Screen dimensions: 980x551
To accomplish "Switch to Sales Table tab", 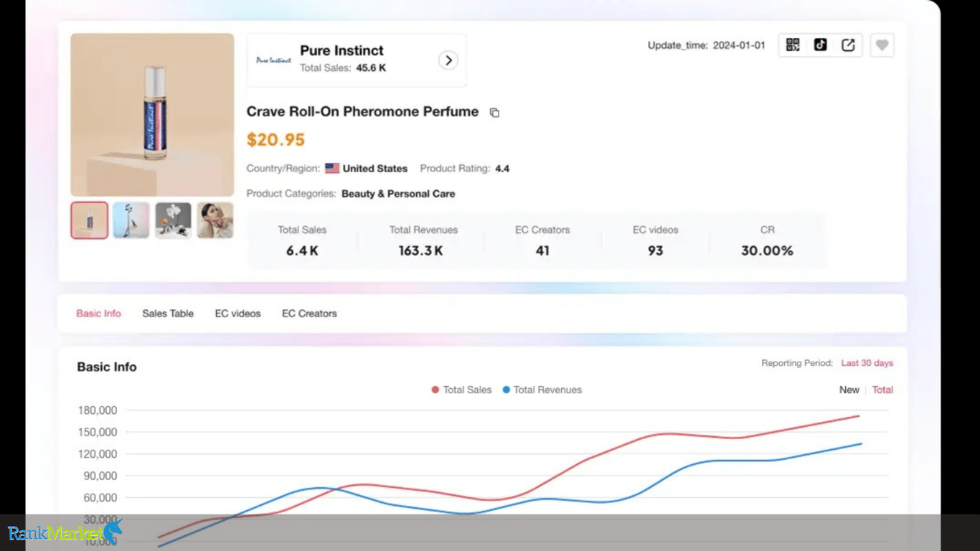I will click(x=168, y=314).
